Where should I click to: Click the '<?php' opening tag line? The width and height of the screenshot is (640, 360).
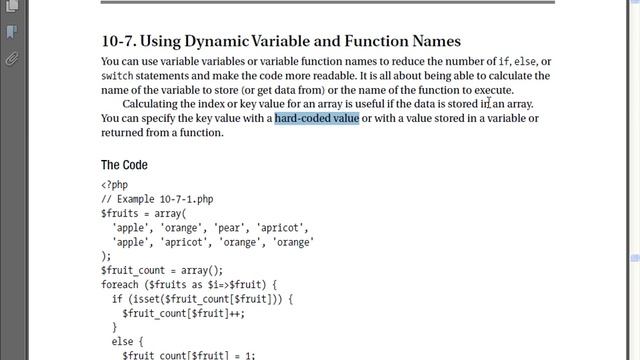tap(115, 185)
